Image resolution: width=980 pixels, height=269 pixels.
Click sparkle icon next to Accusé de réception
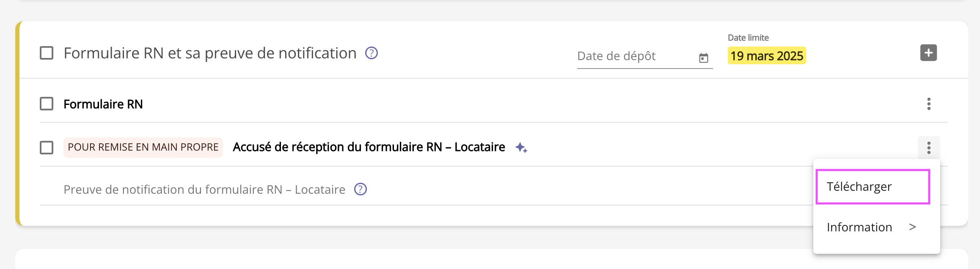click(x=521, y=148)
